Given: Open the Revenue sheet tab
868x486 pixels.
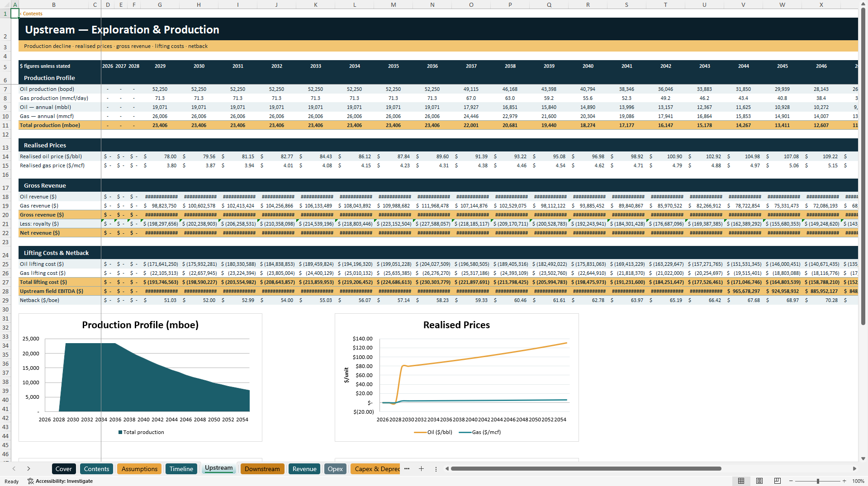Looking at the screenshot, I should click(304, 469).
